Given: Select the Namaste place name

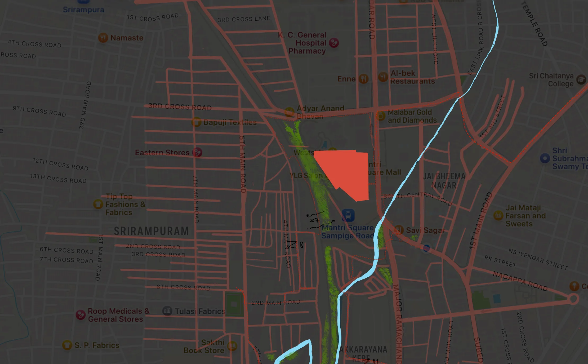Looking at the screenshot, I should (127, 38).
